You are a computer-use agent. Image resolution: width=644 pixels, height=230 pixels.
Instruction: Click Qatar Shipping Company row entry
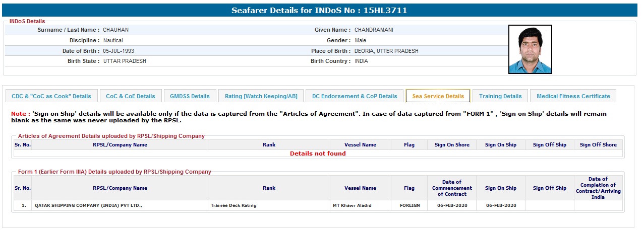[88, 205]
